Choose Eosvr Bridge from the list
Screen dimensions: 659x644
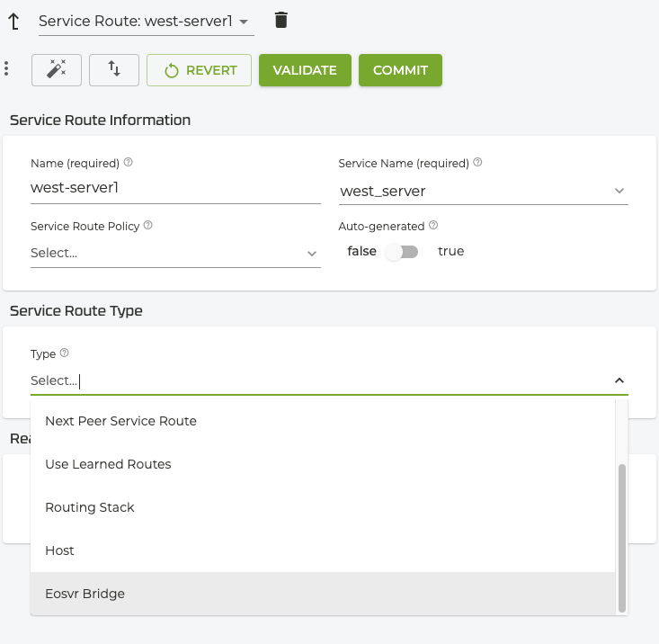point(85,594)
